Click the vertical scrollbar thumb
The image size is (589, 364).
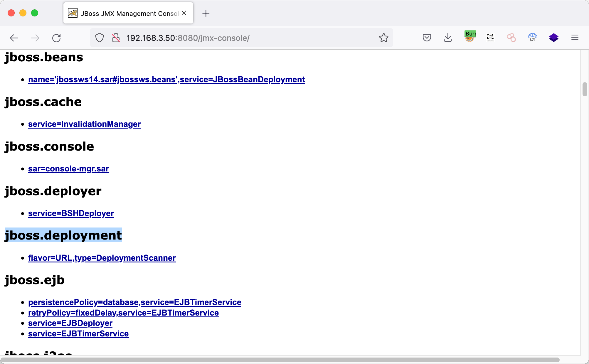(x=585, y=89)
